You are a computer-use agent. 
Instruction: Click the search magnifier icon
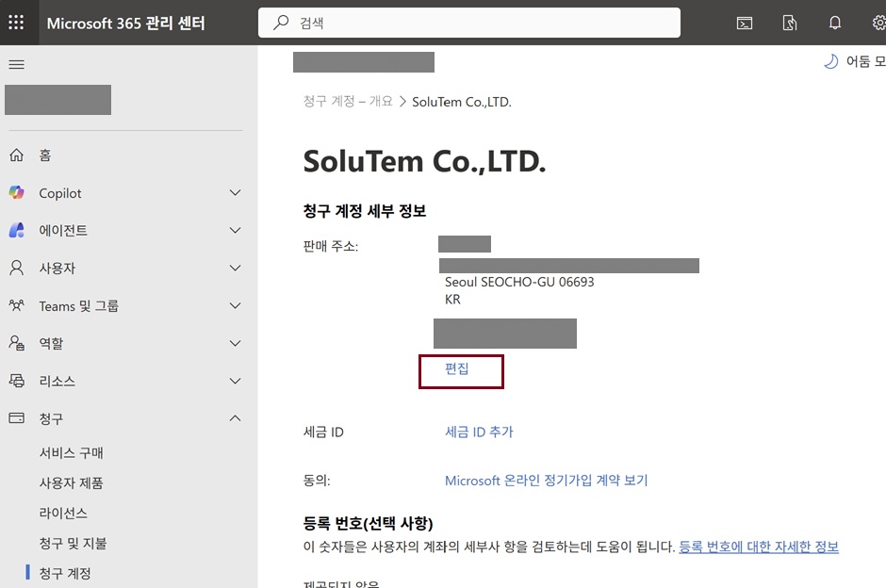click(x=281, y=23)
